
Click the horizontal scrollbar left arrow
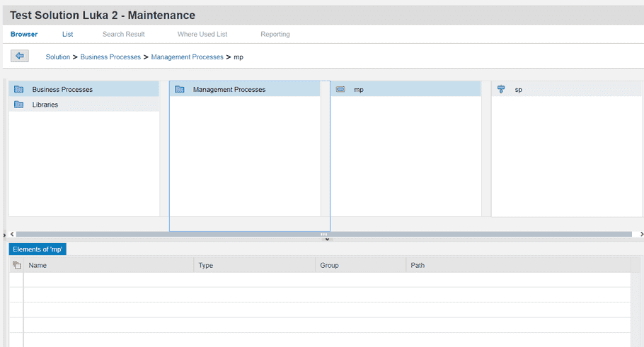click(12, 234)
